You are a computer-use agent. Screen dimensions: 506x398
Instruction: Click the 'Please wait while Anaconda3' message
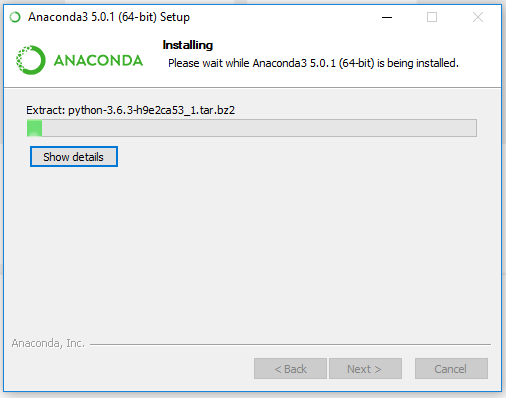click(313, 63)
